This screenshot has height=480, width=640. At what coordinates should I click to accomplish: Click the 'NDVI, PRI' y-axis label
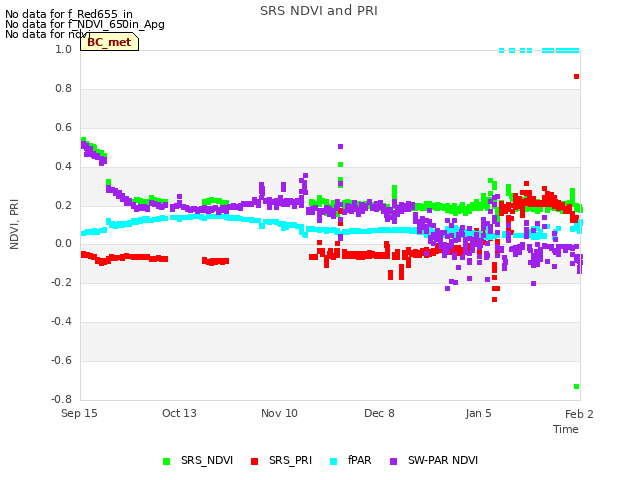tap(14, 224)
